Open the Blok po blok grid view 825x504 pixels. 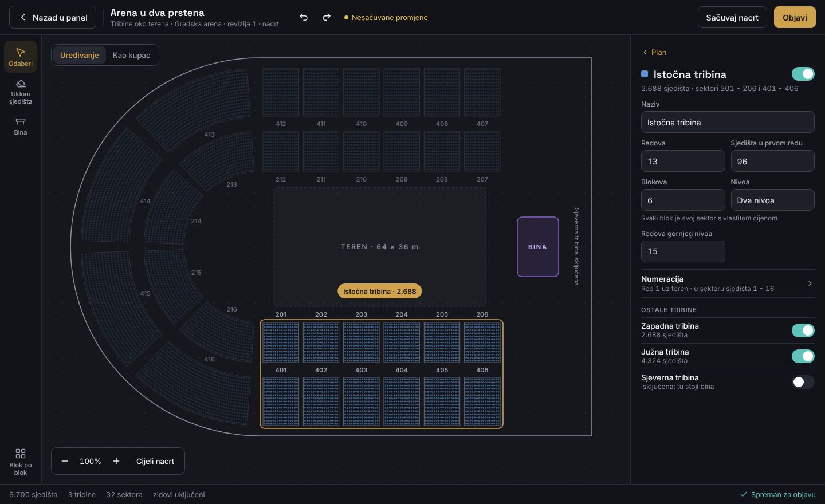[x=21, y=462]
